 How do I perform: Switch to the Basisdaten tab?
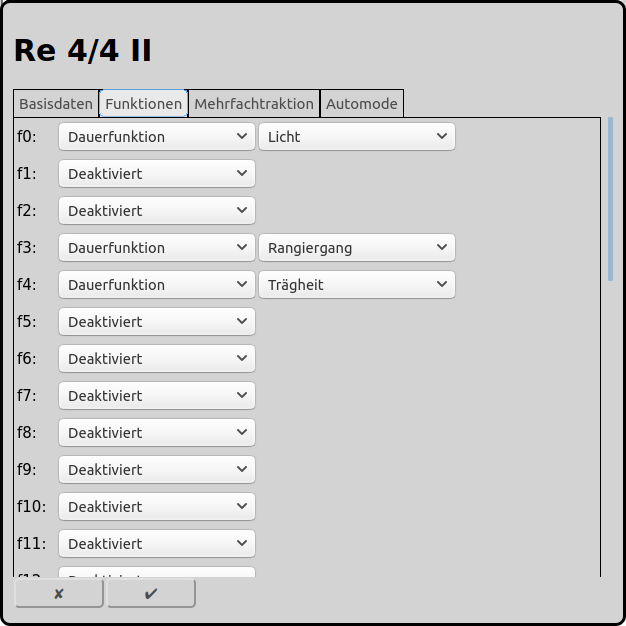pos(56,104)
